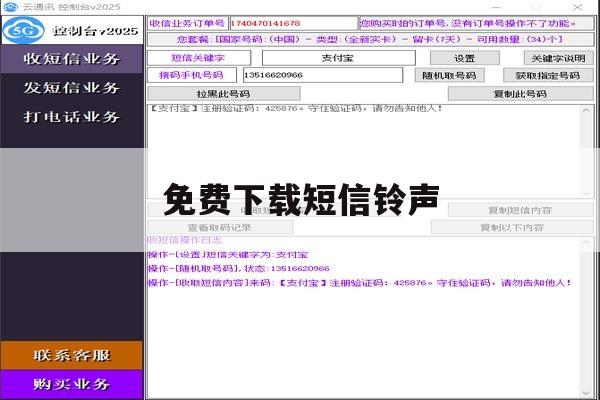The image size is (600, 400).
Task: Click log line 操作-[设置]短信关键字为:支付宝
Action: [x=228, y=255]
